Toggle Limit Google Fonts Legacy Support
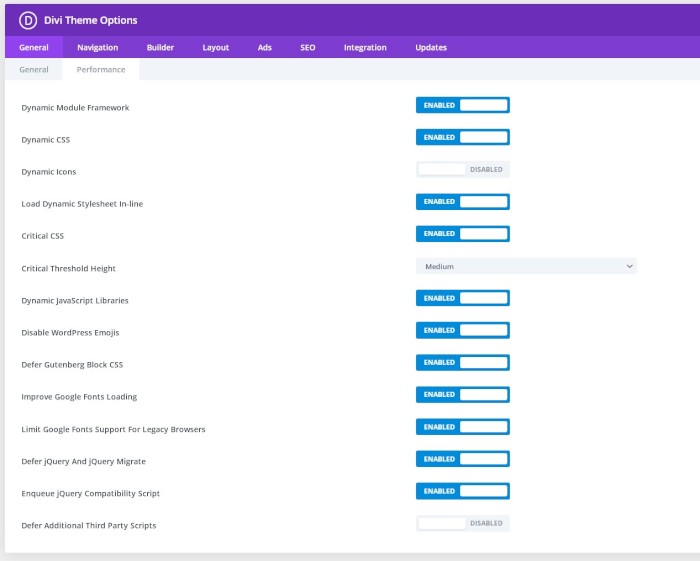Viewport: 700px width, 561px height. tap(463, 427)
